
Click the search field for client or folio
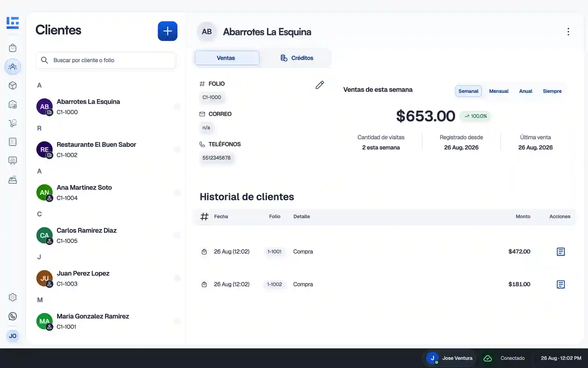coord(106,60)
